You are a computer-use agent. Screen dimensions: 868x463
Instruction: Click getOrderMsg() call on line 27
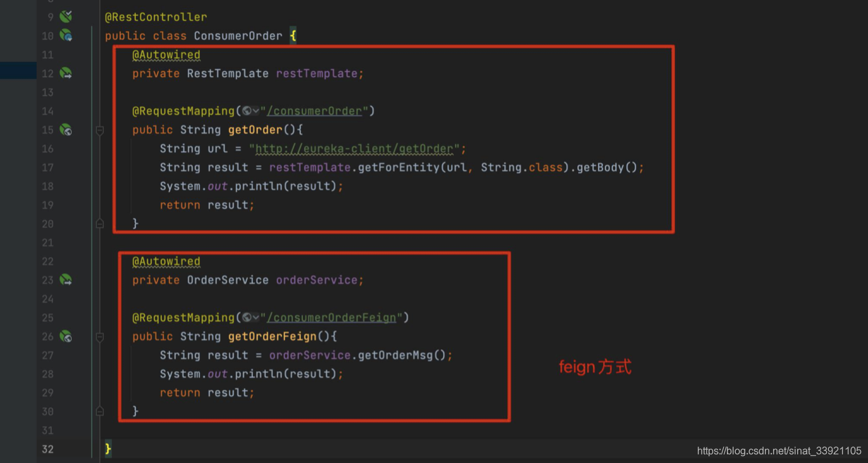coord(402,355)
